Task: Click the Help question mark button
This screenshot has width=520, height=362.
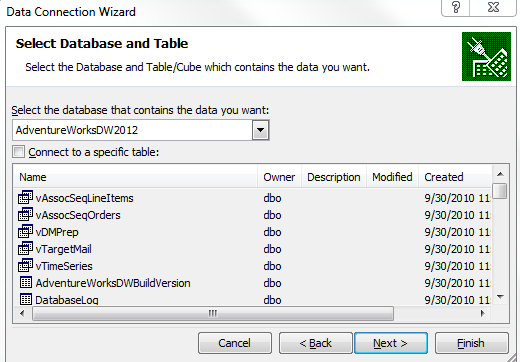Action: pos(456,7)
